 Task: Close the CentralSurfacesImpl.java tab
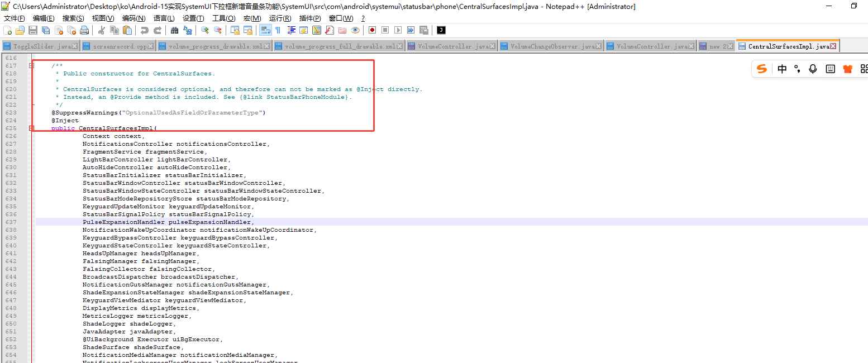[x=833, y=46]
